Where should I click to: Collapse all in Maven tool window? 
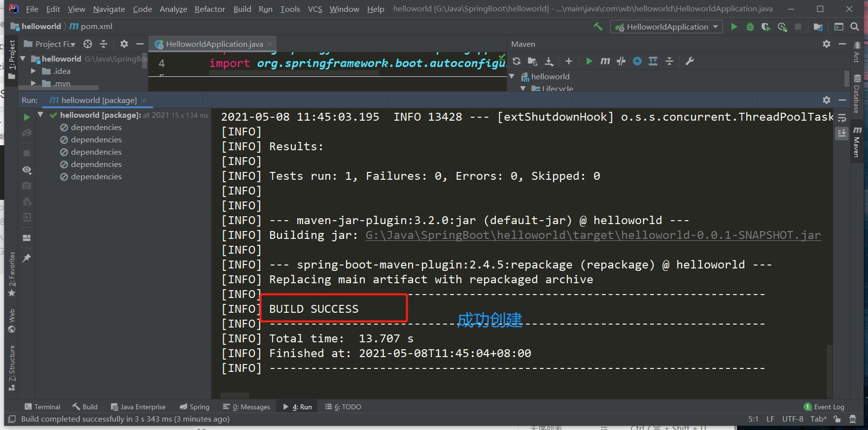pyautogui.click(x=669, y=61)
